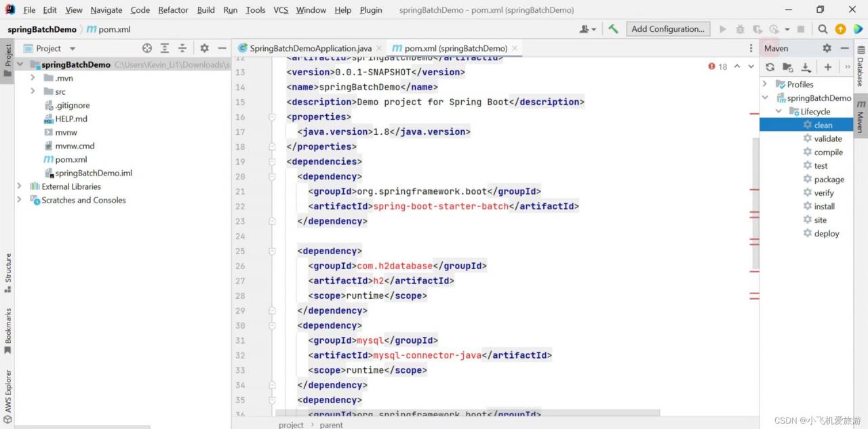Open run configurations dropdown arrow beside profiler
This screenshot has height=429, width=868.
click(x=787, y=29)
